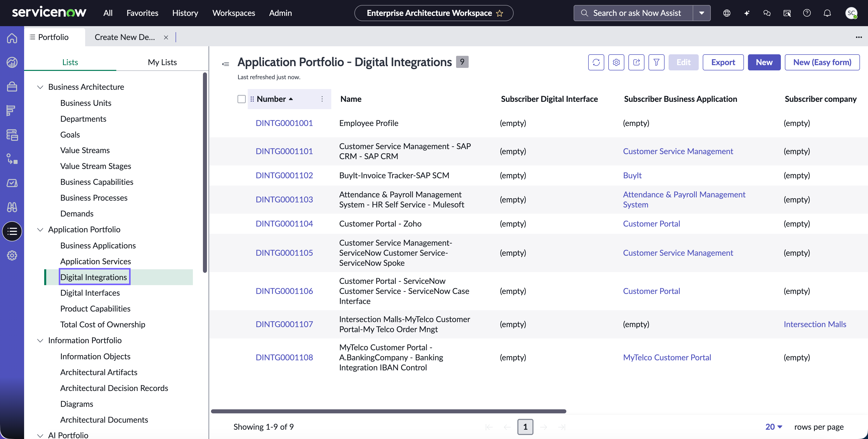This screenshot has width=868, height=439.
Task: Open the workflow nodes icon in sidebar
Action: tap(12, 159)
